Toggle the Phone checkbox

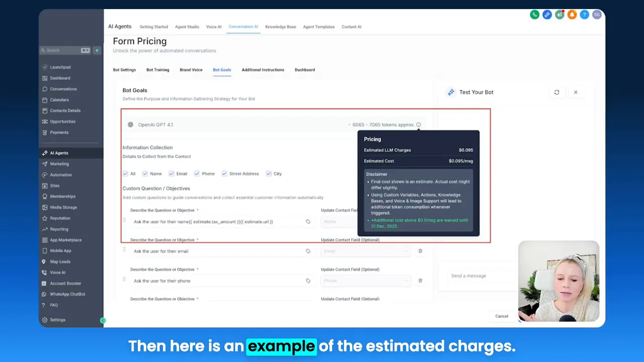[197, 173]
